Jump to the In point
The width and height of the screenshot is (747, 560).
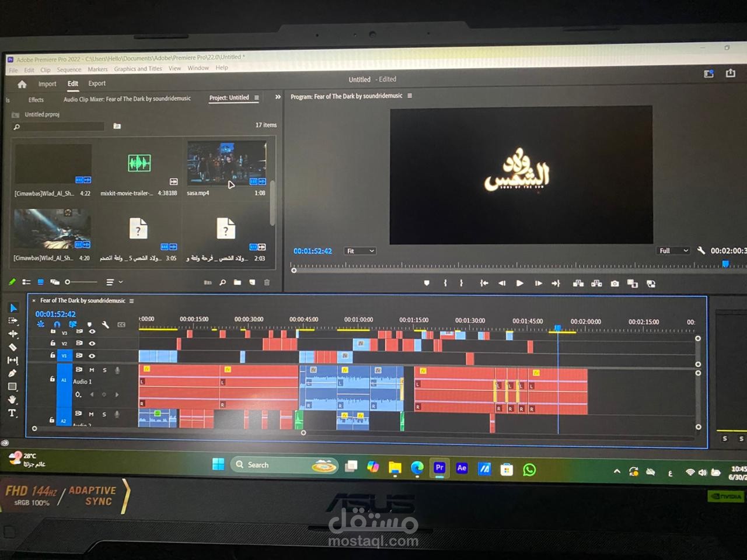(484, 283)
